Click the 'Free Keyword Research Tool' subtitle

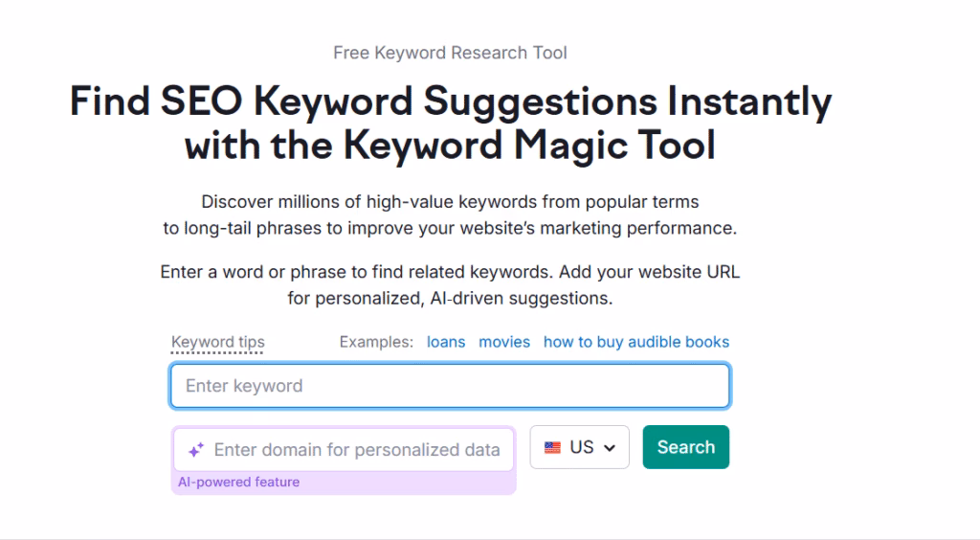pos(450,53)
